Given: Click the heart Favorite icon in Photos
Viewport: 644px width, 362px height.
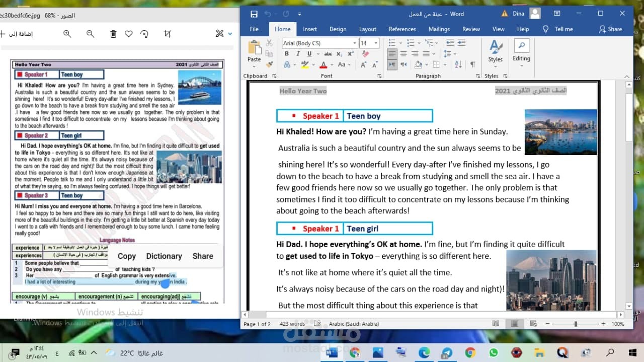Looking at the screenshot, I should pos(128,34).
